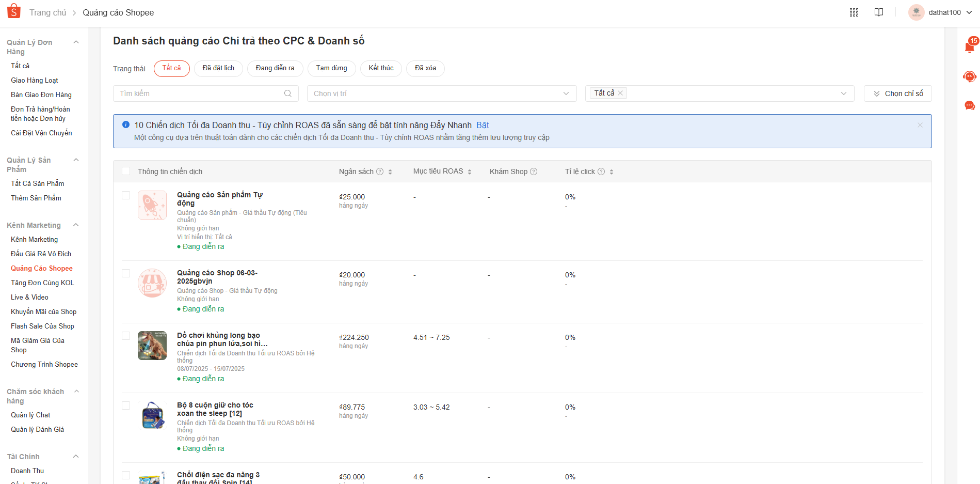Viewport: 980px width, 484px height.
Task: Select the Quảng cáo Sản phẩm Tự động checkbox
Action: pos(126,195)
